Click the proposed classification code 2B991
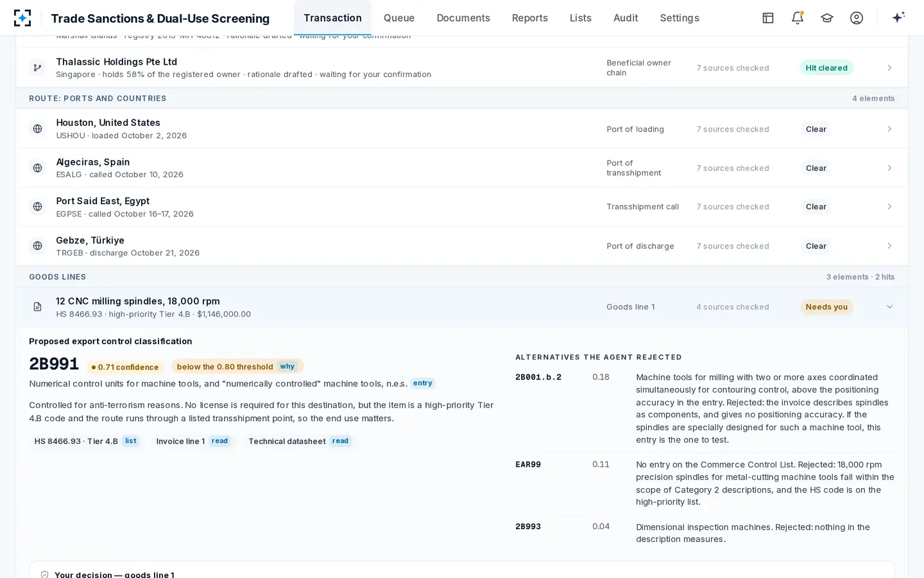 click(54, 364)
